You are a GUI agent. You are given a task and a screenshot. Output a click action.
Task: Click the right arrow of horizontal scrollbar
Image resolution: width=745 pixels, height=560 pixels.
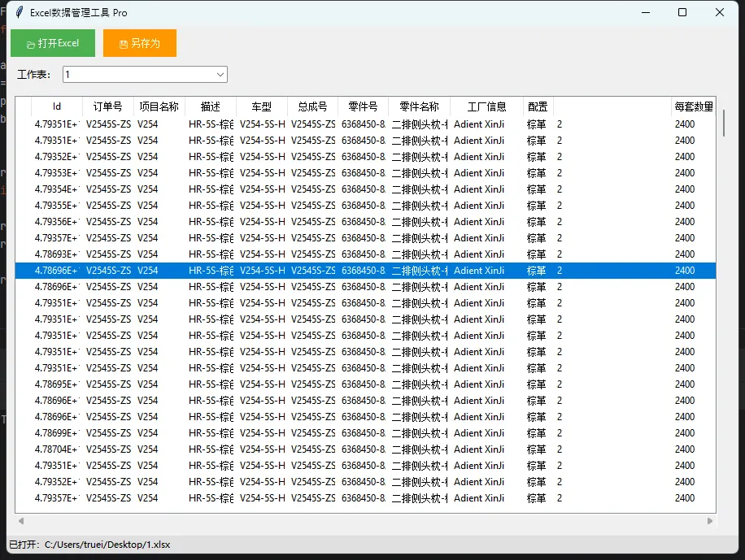710,521
